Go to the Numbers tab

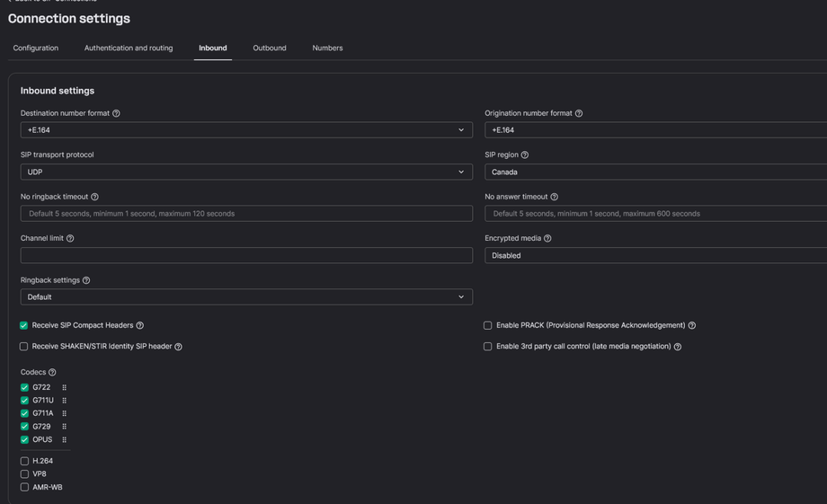(327, 48)
